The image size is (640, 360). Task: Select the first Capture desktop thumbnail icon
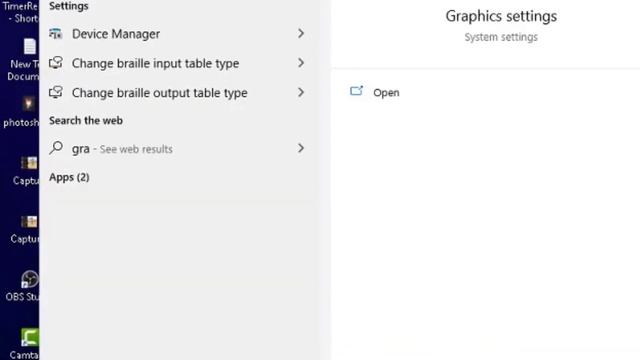tap(29, 163)
